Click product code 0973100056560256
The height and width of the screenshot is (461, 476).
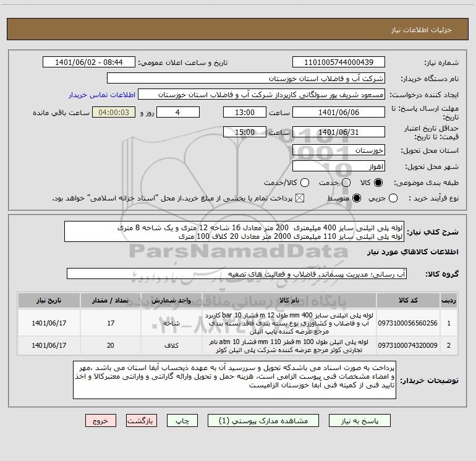[407, 323]
